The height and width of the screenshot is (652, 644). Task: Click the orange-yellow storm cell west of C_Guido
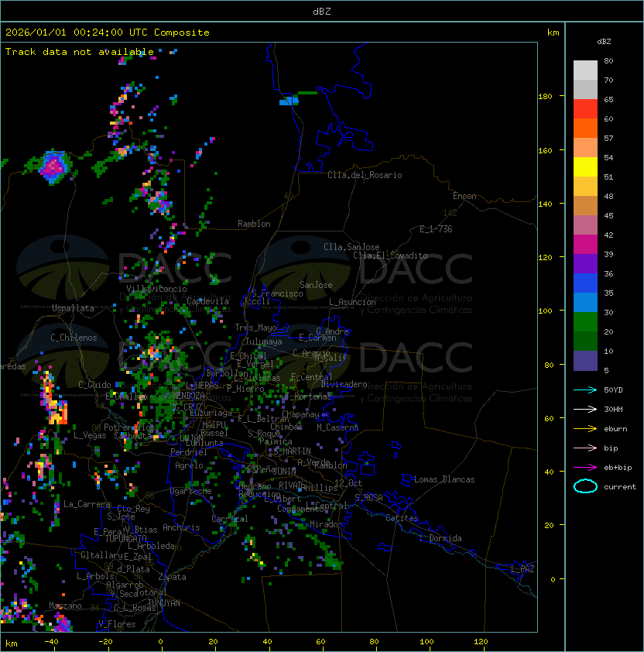coord(55,400)
